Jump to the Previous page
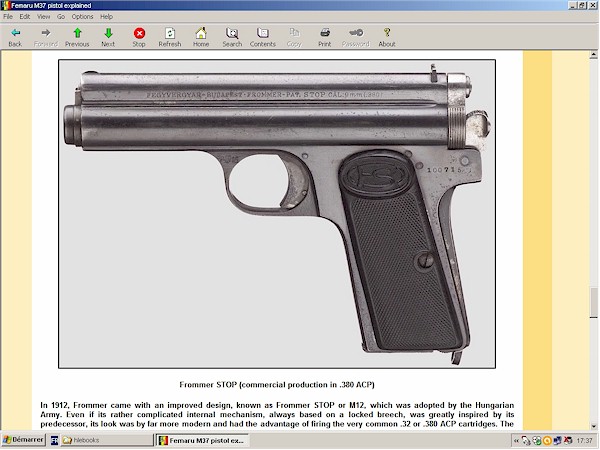The width and height of the screenshot is (600, 450). click(77, 37)
